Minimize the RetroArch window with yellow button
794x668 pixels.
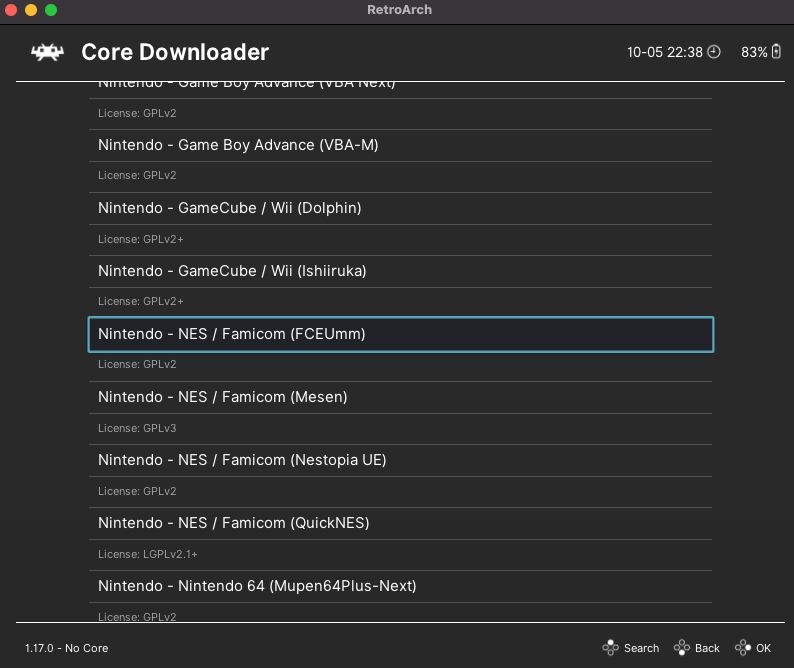(x=31, y=10)
